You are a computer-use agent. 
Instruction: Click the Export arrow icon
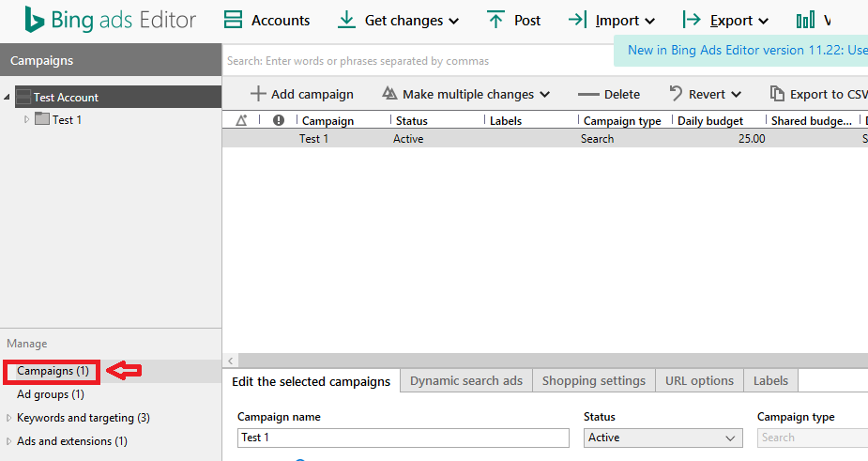(x=691, y=20)
